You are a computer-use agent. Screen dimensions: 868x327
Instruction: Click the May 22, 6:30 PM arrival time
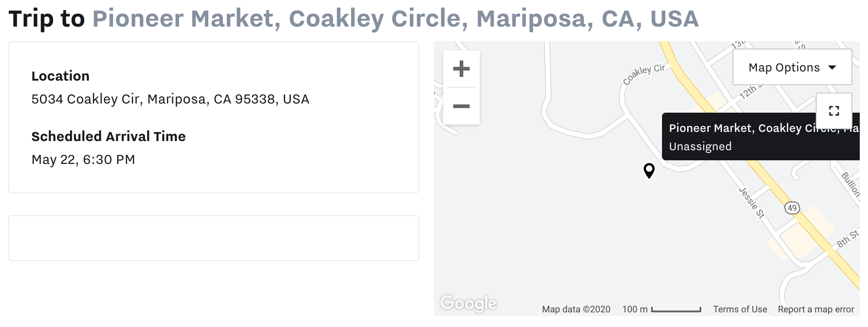(83, 160)
